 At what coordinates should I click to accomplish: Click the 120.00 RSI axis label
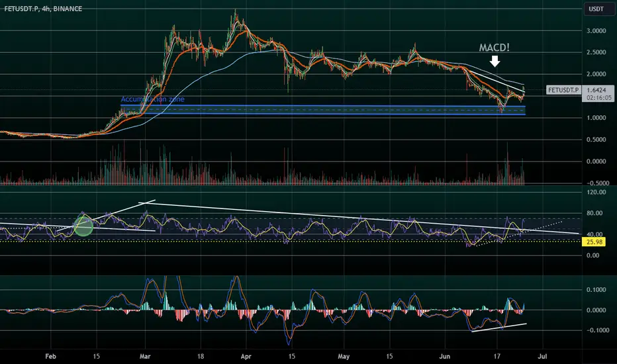pyautogui.click(x=596, y=192)
